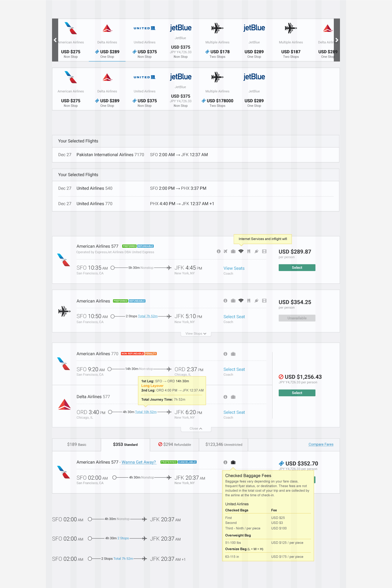Image resolution: width=392 pixels, height=588 pixels.
Task: Click info icon on Wanna Get Away flight
Action: coord(225,462)
